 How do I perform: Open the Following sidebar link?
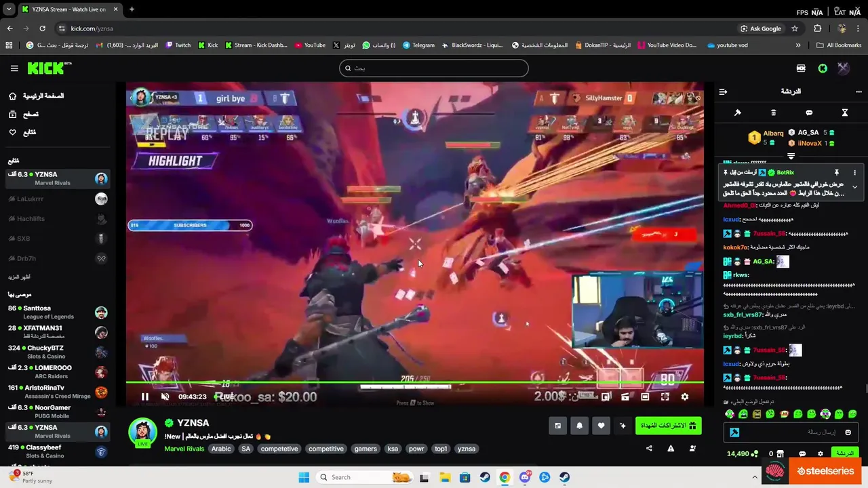22,132
